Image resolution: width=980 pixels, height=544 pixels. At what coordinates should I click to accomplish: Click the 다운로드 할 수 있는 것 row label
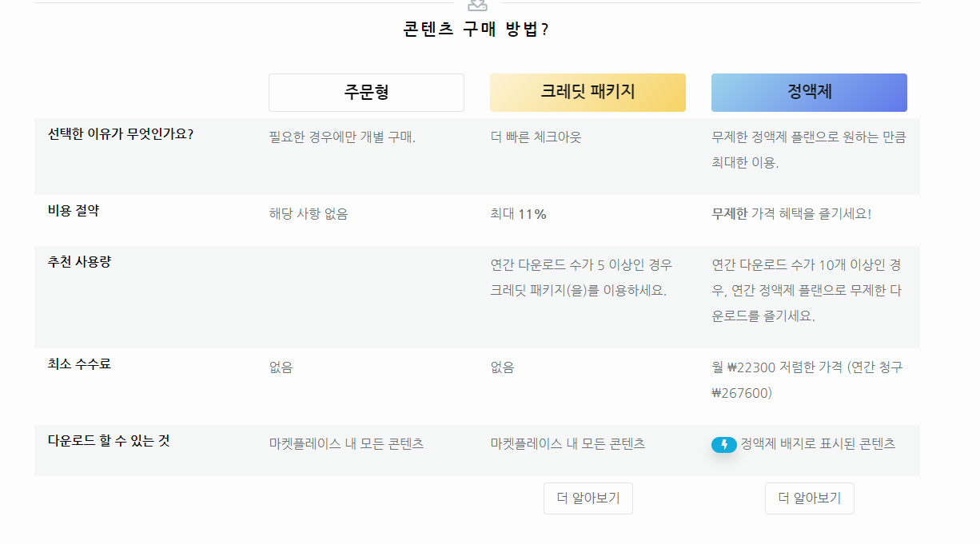(x=109, y=440)
